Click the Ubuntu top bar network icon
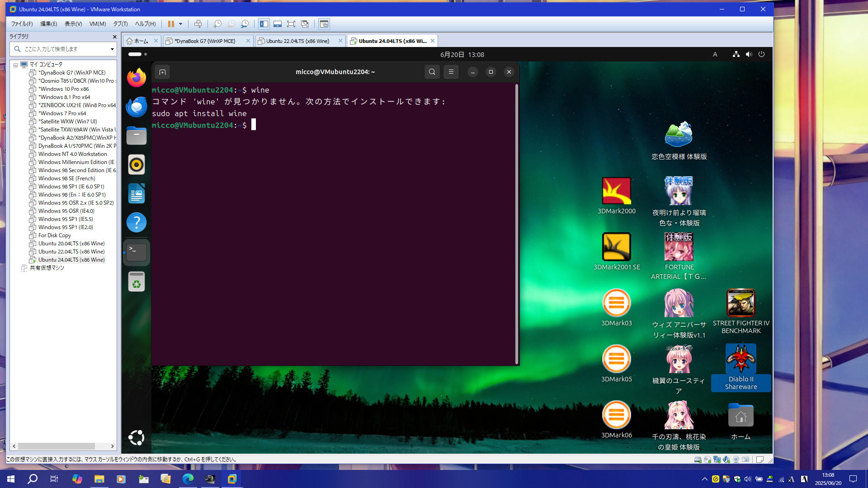 pos(736,55)
